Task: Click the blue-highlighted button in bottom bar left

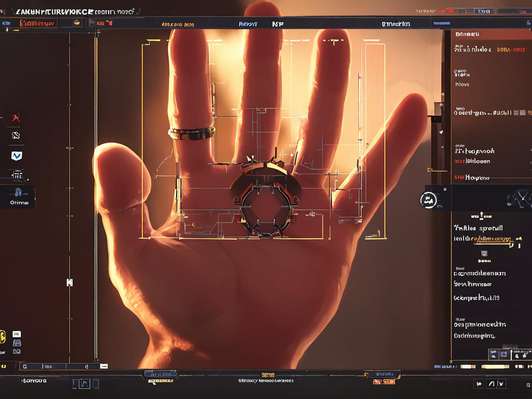Action: [161, 374]
